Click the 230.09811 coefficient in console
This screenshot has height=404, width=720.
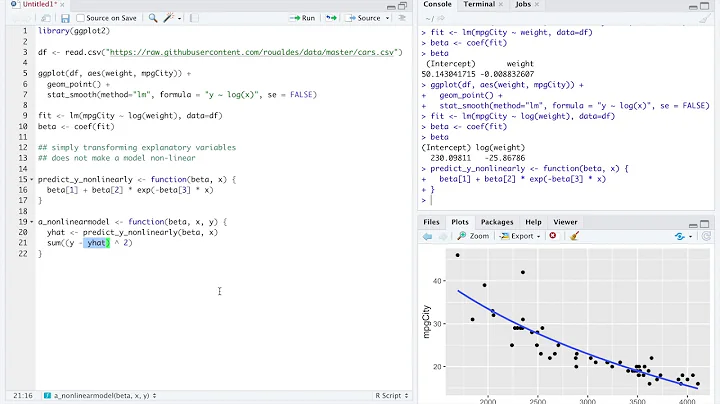[450, 158]
